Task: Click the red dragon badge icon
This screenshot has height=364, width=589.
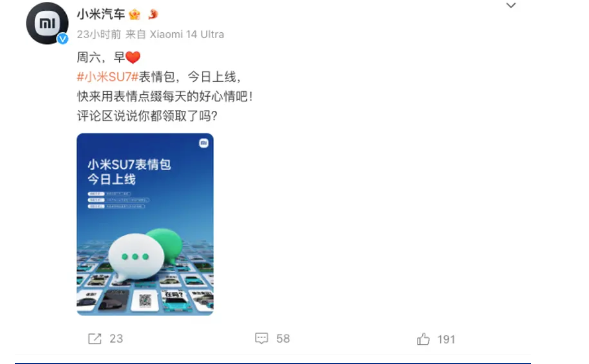Action: [x=154, y=15]
